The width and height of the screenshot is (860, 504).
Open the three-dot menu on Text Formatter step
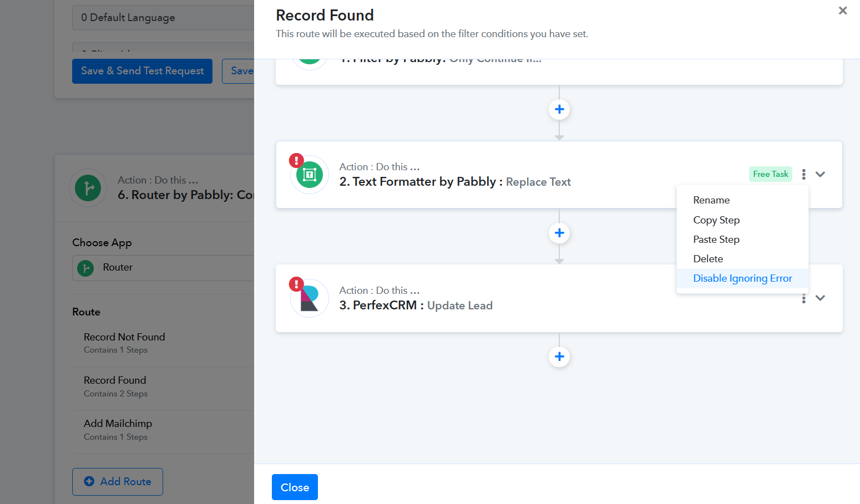(x=803, y=174)
